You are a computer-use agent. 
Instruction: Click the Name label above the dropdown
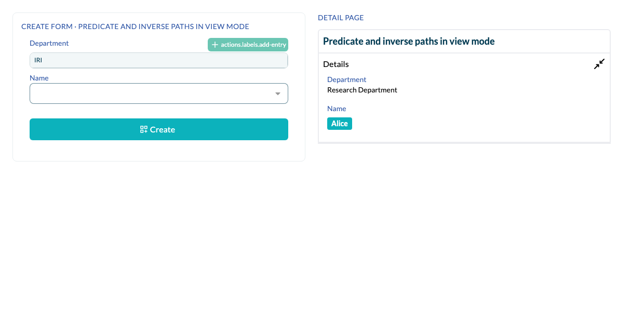point(39,78)
